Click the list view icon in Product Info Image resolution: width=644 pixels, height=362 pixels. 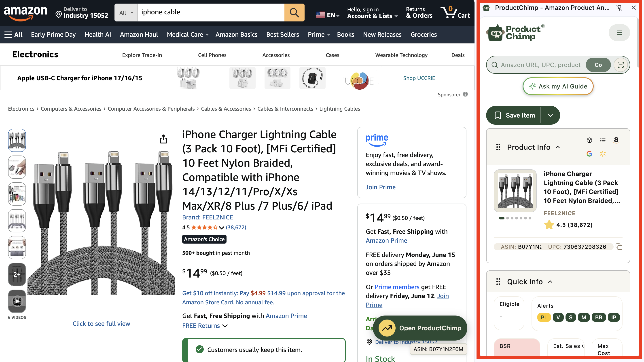point(602,140)
